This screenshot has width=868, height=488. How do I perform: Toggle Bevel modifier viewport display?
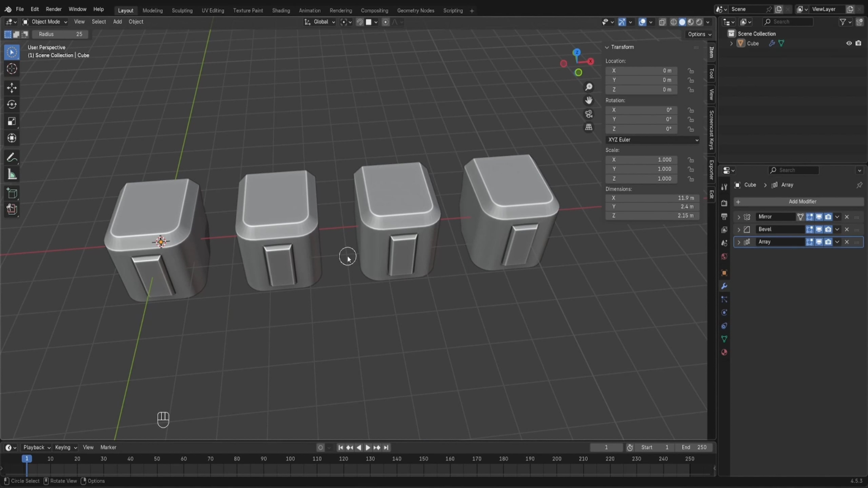point(819,230)
